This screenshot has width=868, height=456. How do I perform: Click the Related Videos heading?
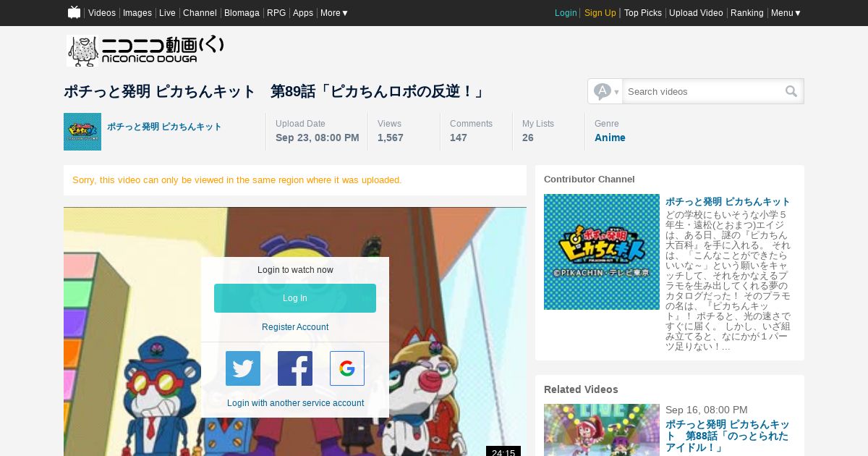click(581, 389)
